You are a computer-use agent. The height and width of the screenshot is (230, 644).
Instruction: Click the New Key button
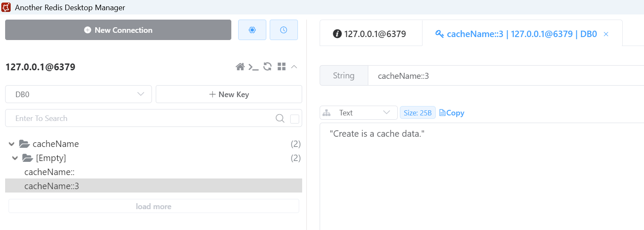(229, 94)
